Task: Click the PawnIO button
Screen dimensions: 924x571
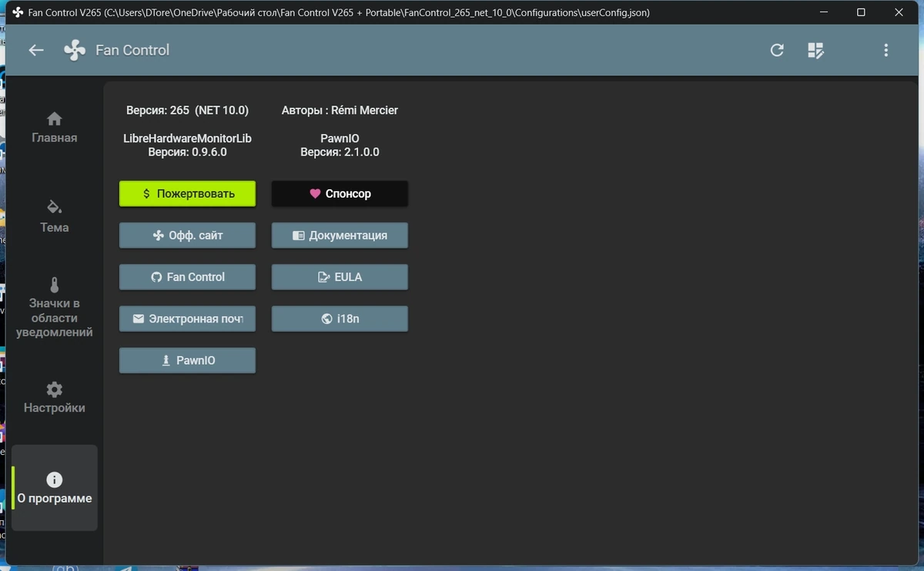Action: coord(187,360)
